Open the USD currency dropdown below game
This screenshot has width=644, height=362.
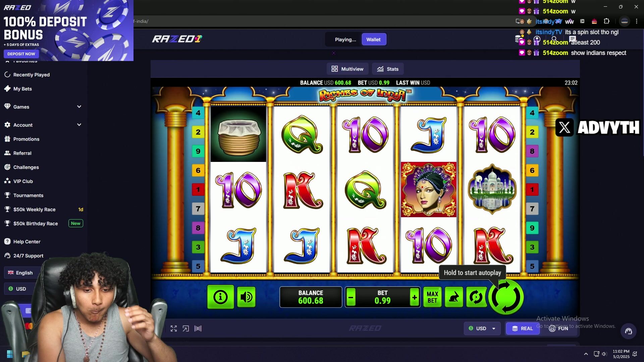coord(482,328)
